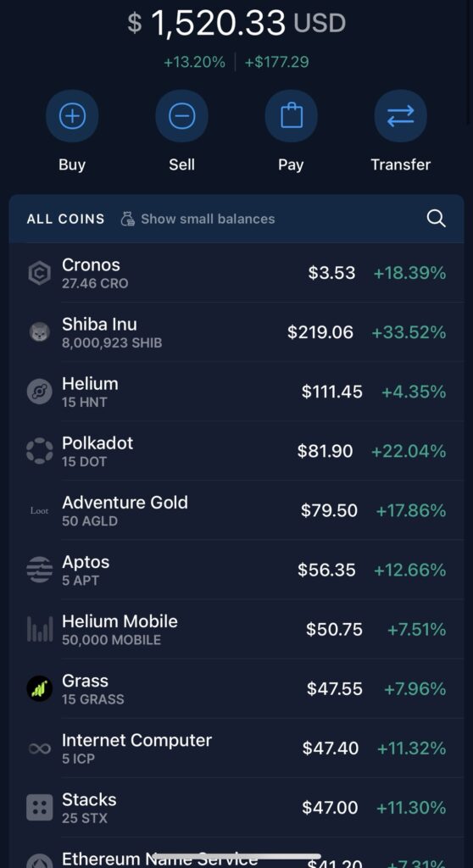Open the Adventure Gold holding row
This screenshot has height=868, width=473.
[x=236, y=510]
